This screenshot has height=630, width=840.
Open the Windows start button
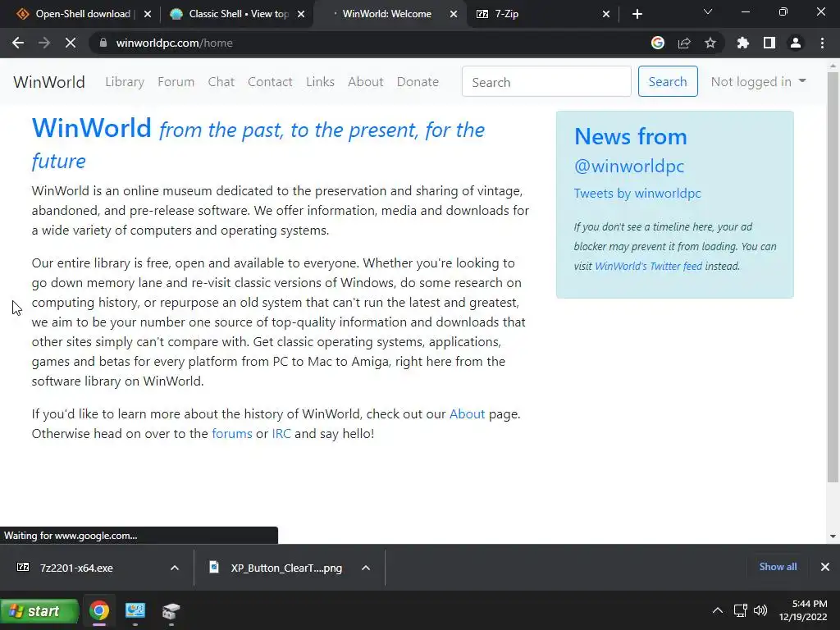pos(39,611)
